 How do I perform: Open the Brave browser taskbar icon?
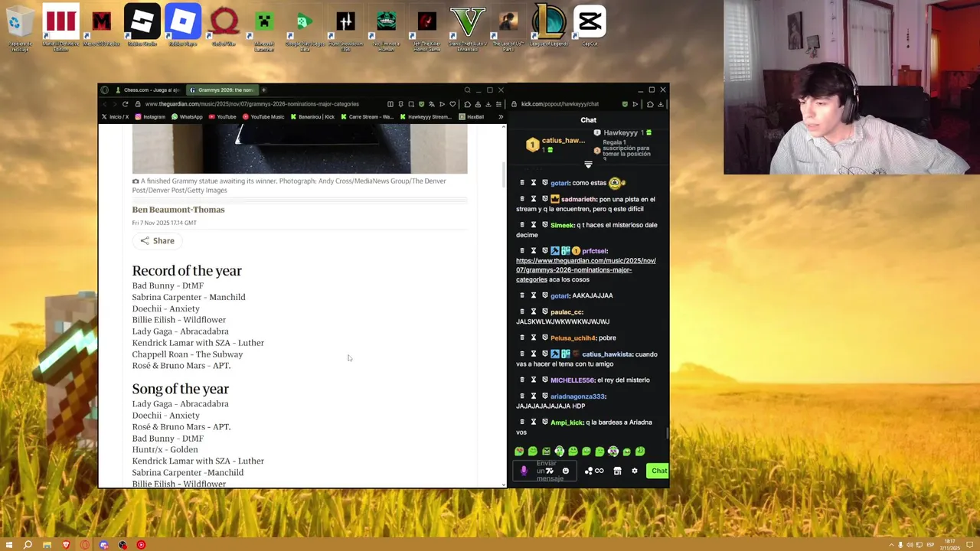(65, 545)
